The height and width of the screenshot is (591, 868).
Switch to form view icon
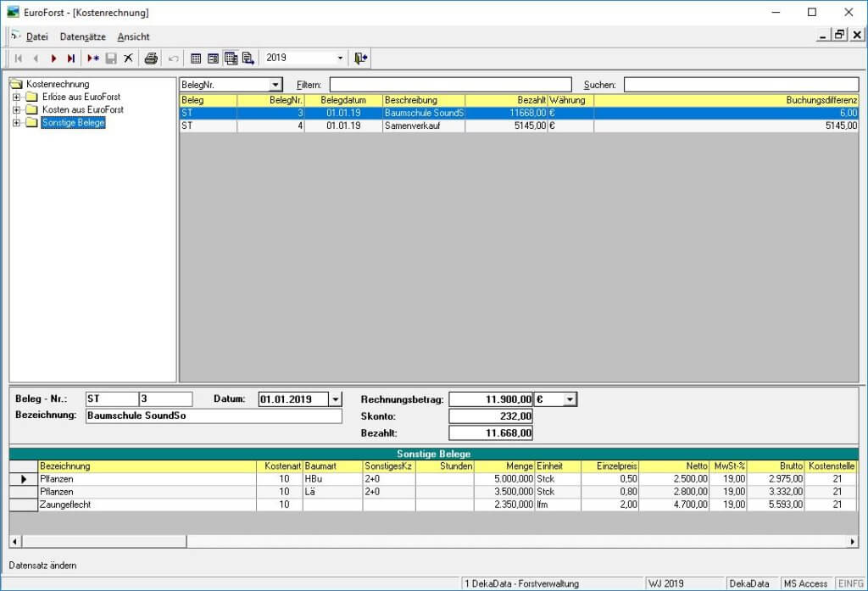point(213,59)
